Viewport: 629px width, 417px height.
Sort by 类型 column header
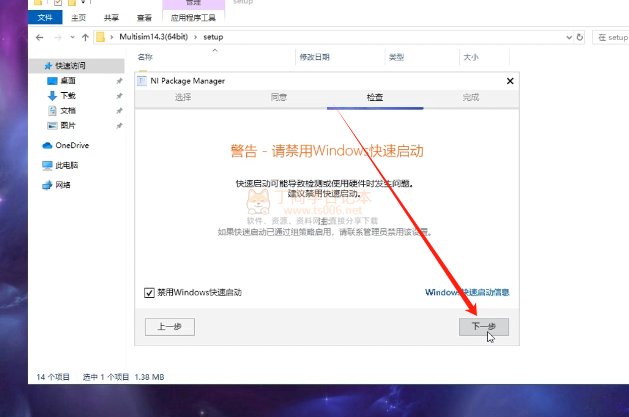[396, 57]
